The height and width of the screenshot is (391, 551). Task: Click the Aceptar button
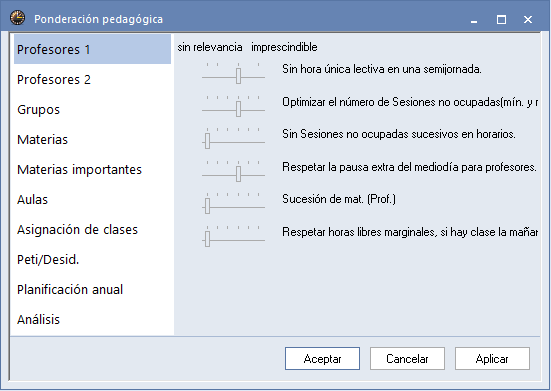click(322, 359)
